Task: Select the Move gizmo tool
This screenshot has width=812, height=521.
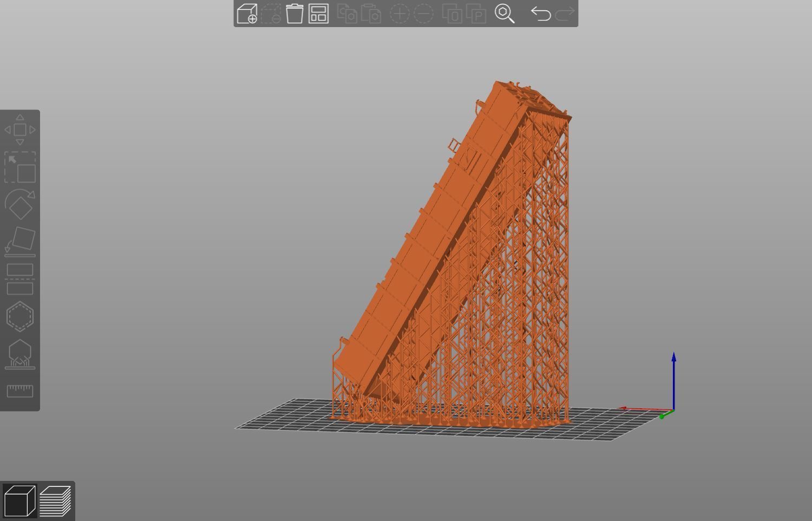Action: (x=20, y=129)
